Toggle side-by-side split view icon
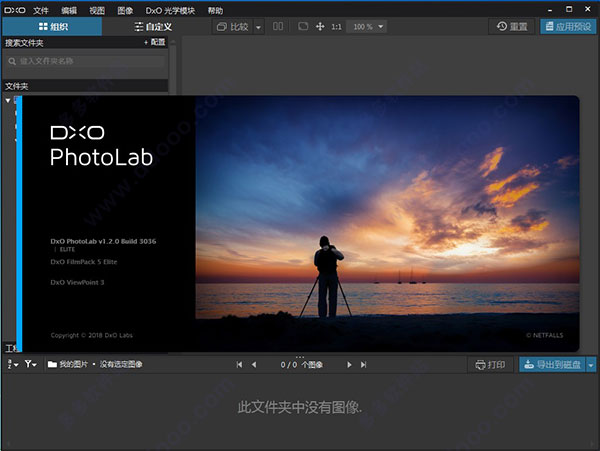The width and height of the screenshot is (600, 451). [278, 26]
